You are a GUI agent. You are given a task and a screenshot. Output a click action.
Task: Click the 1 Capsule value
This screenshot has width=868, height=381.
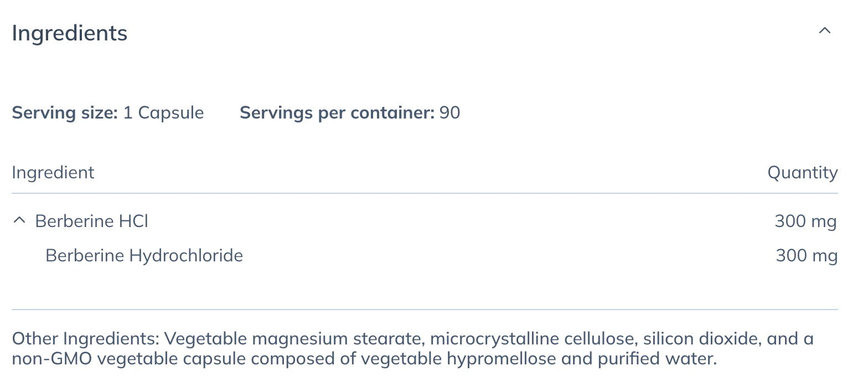[x=163, y=113]
